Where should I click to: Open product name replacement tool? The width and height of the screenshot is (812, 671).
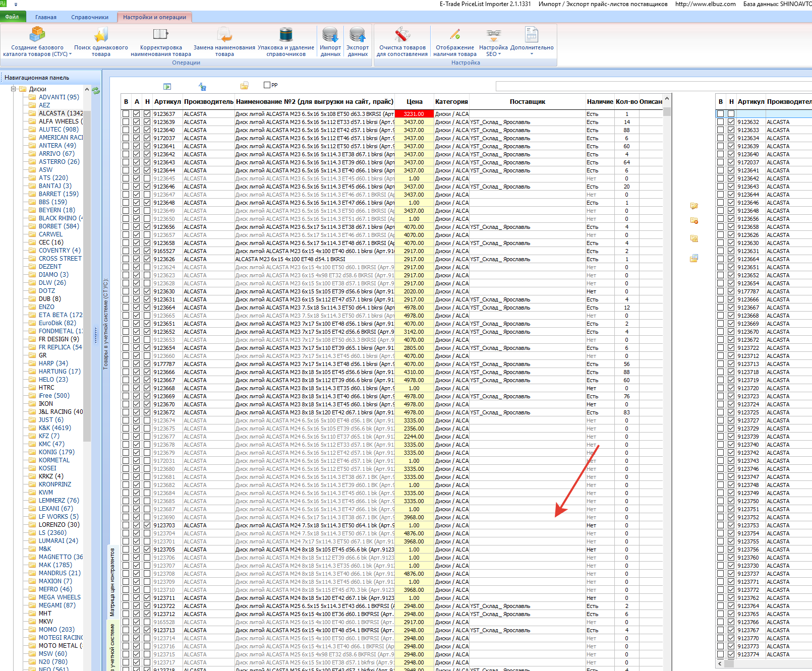click(x=224, y=41)
